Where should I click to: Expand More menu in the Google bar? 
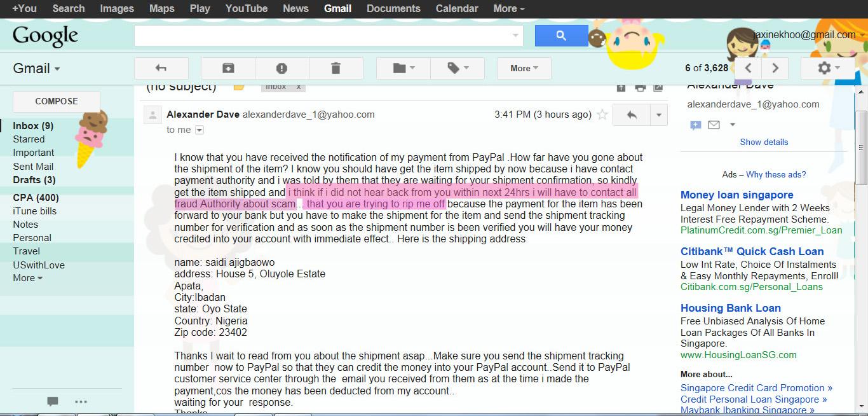(509, 8)
